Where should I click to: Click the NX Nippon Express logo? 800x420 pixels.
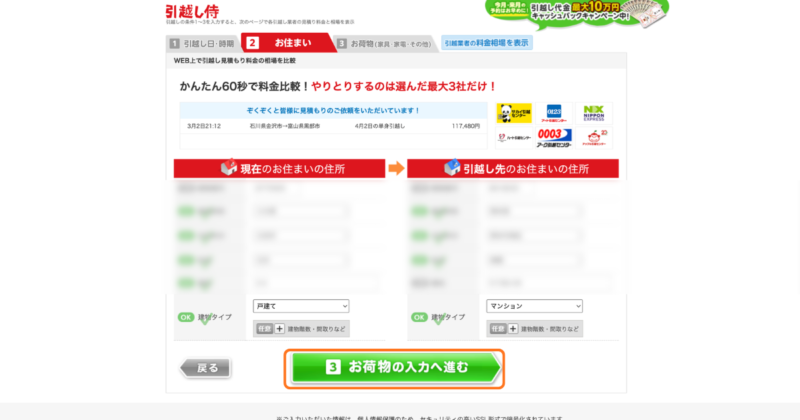[597, 111]
